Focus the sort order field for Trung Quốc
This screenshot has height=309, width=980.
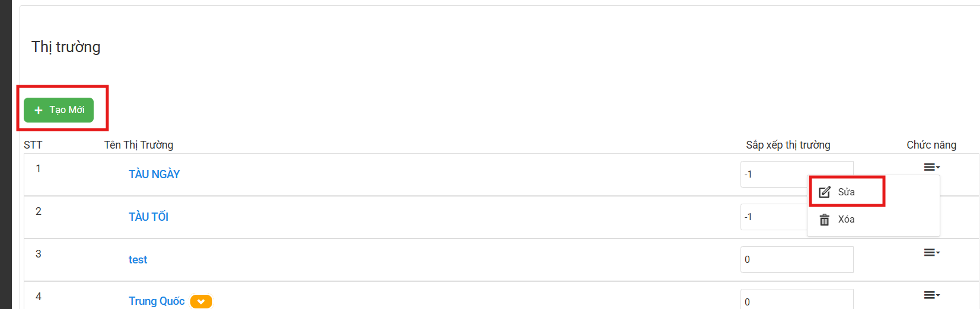[797, 299]
